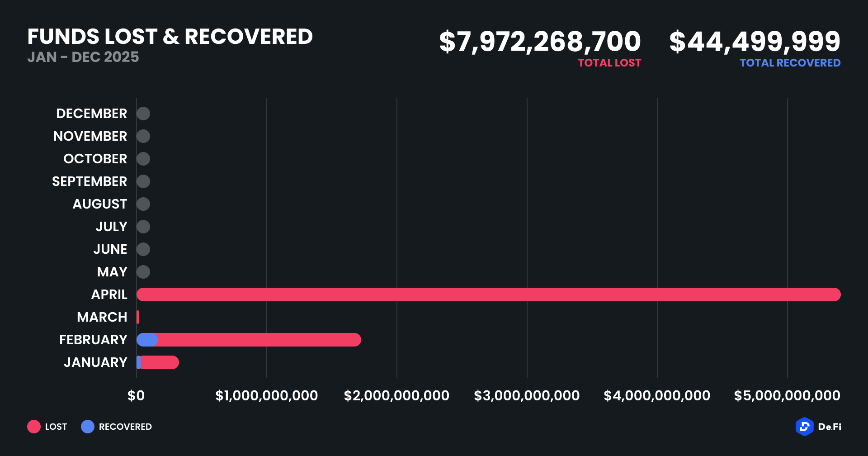This screenshot has width=868, height=456.
Task: Click the gray November placeholder dot
Action: (143, 136)
